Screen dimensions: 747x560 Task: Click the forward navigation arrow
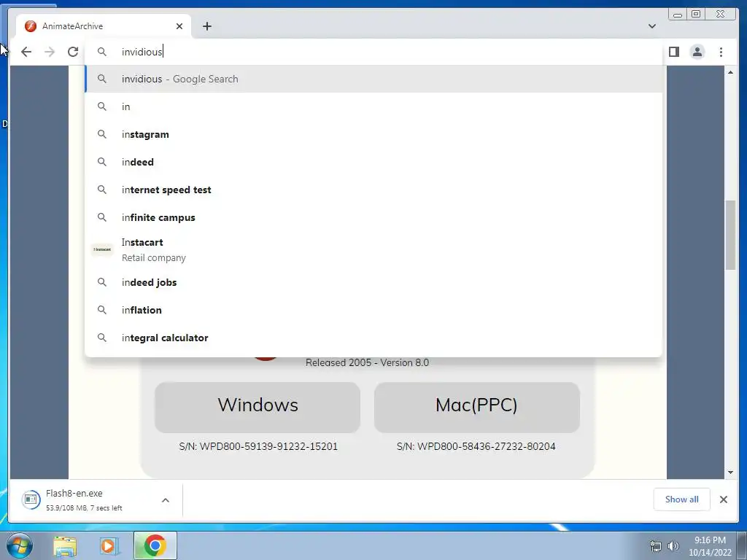50,52
